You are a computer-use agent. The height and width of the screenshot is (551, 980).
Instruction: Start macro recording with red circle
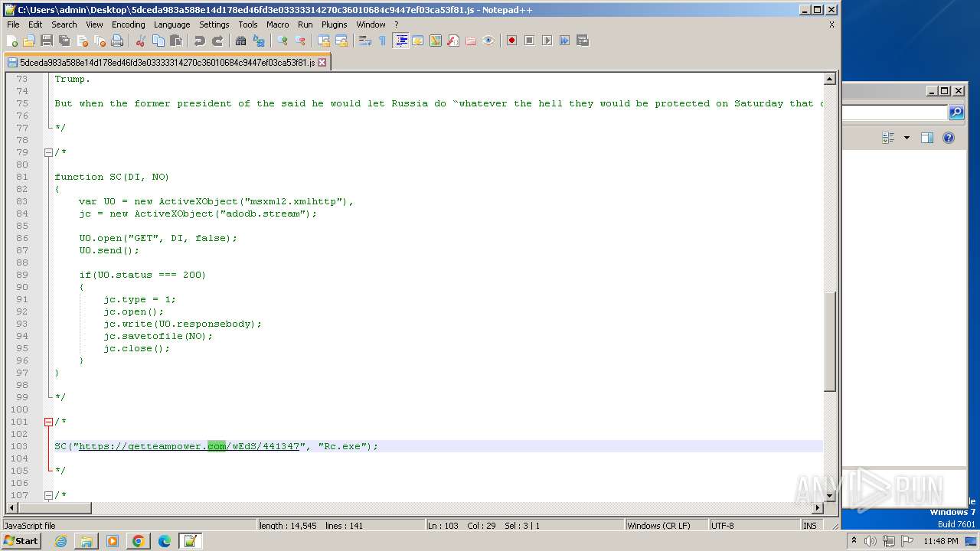[x=511, y=41]
